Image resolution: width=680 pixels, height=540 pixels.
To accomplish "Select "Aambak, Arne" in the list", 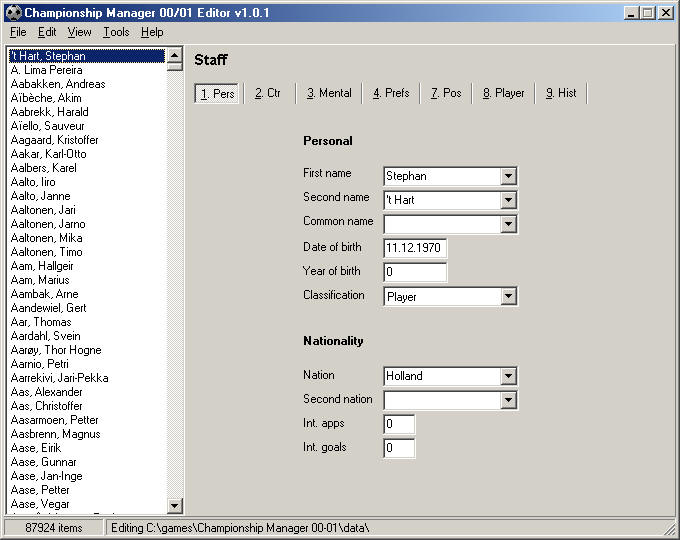I will pyautogui.click(x=87, y=294).
